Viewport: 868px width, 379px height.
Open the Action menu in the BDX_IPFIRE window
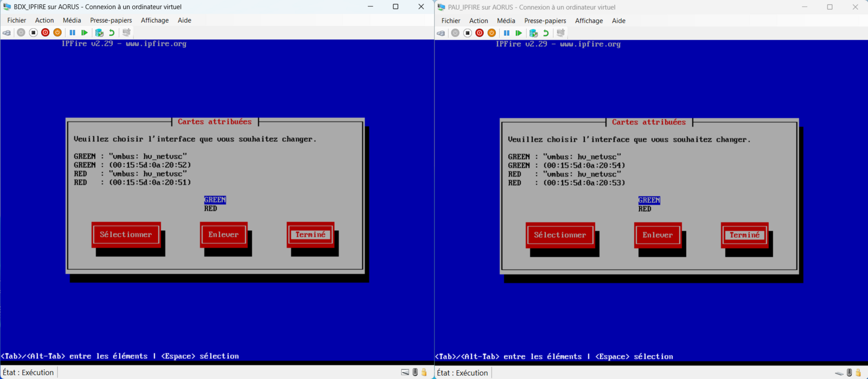44,20
